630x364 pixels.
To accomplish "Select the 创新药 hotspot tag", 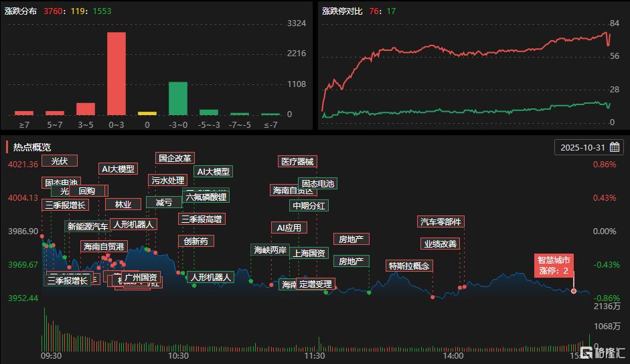I will pos(196,241).
